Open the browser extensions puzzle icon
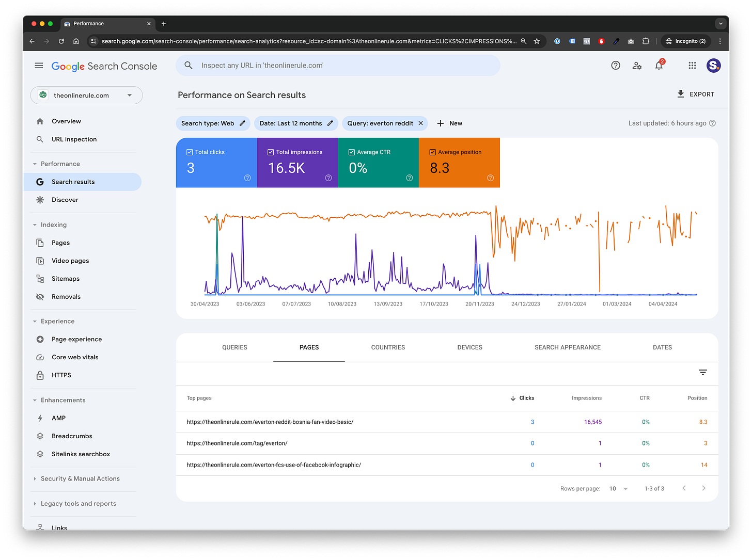 tap(646, 41)
